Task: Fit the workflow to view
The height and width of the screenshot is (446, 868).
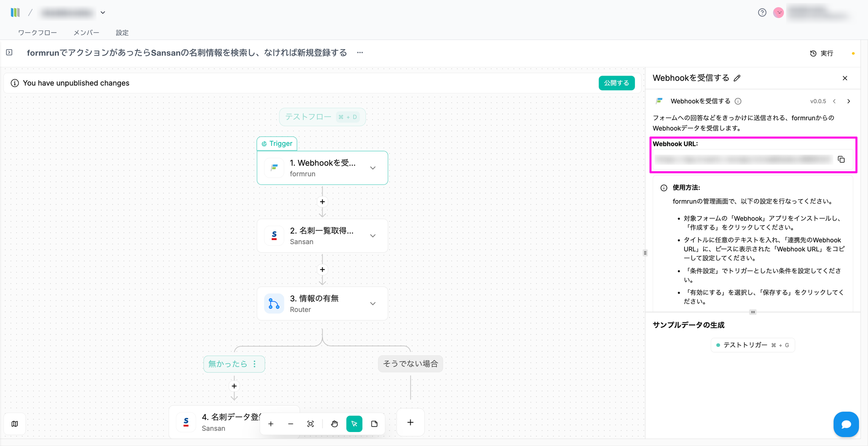Action: pyautogui.click(x=311, y=424)
